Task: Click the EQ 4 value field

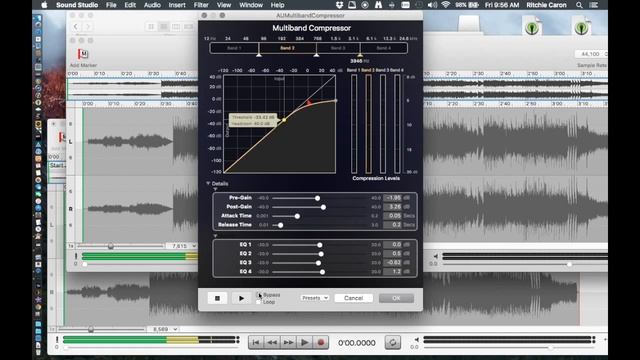Action: coord(393,271)
